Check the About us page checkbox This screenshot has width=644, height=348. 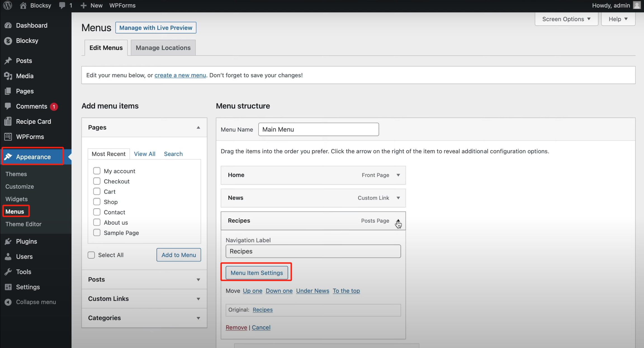pos(97,222)
